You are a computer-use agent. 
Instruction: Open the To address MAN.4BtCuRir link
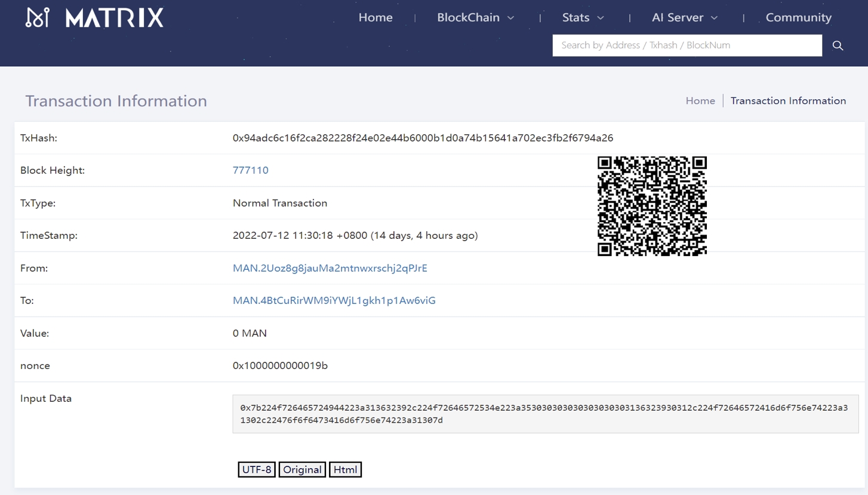coord(334,300)
